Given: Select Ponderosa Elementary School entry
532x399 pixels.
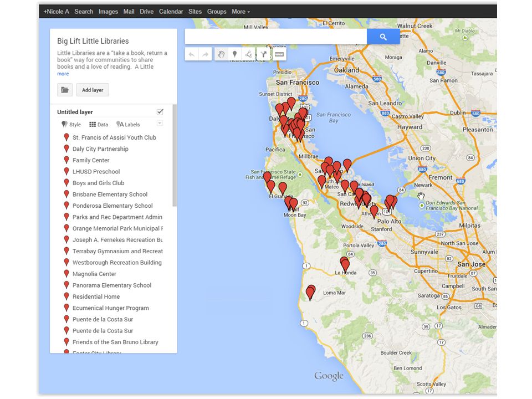Looking at the screenshot, I should (x=112, y=206).
